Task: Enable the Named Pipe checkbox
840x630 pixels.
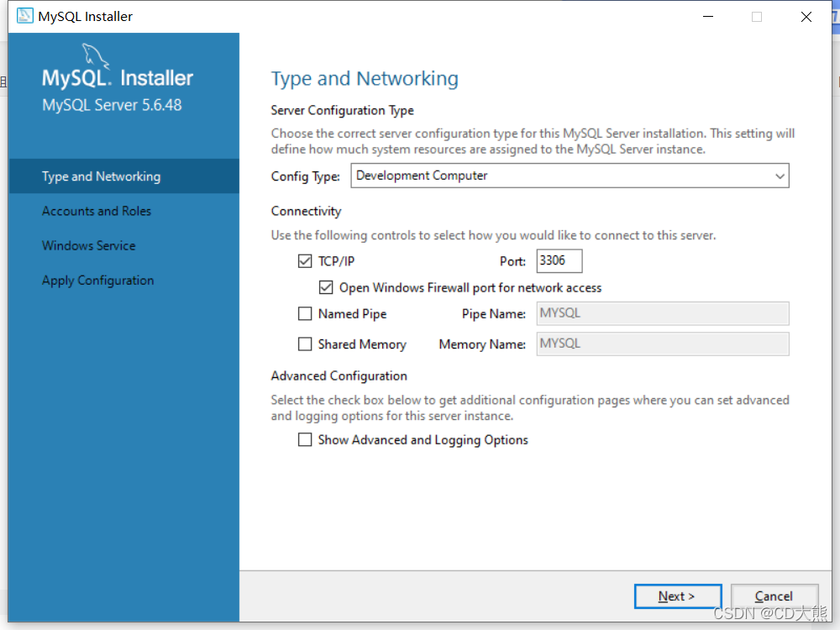Action: pos(305,313)
